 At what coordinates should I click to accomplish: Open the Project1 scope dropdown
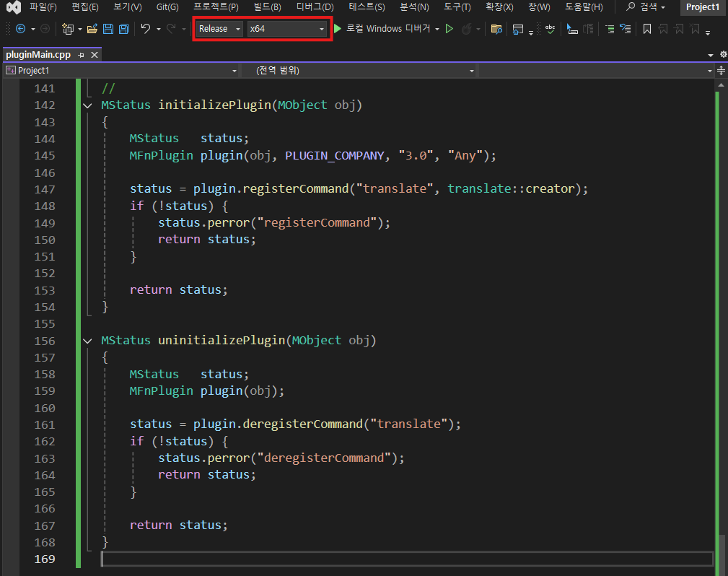click(x=122, y=71)
